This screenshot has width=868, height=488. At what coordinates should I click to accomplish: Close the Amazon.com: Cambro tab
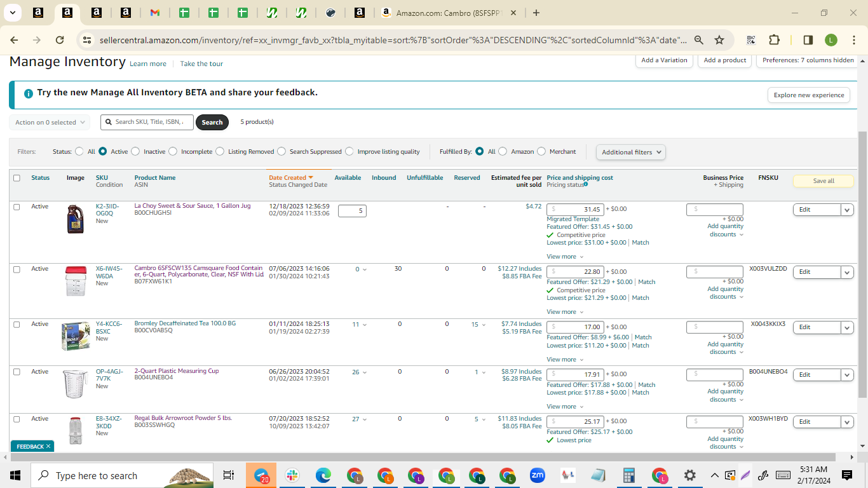click(x=513, y=13)
